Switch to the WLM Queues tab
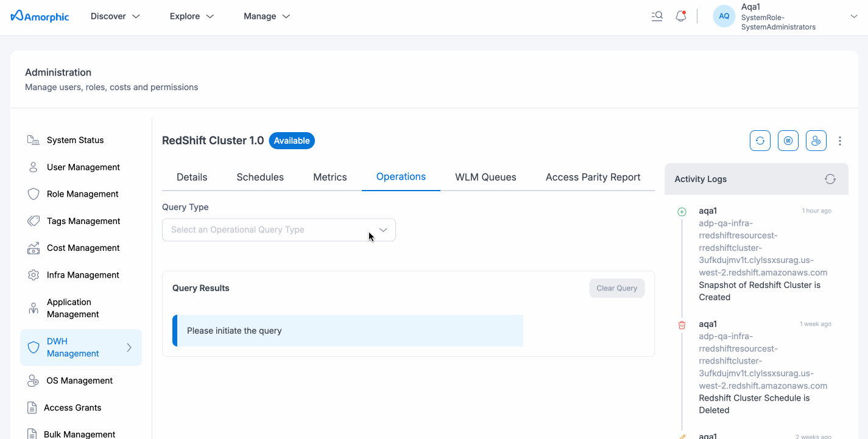Image resolution: width=868 pixels, height=439 pixels. (485, 177)
